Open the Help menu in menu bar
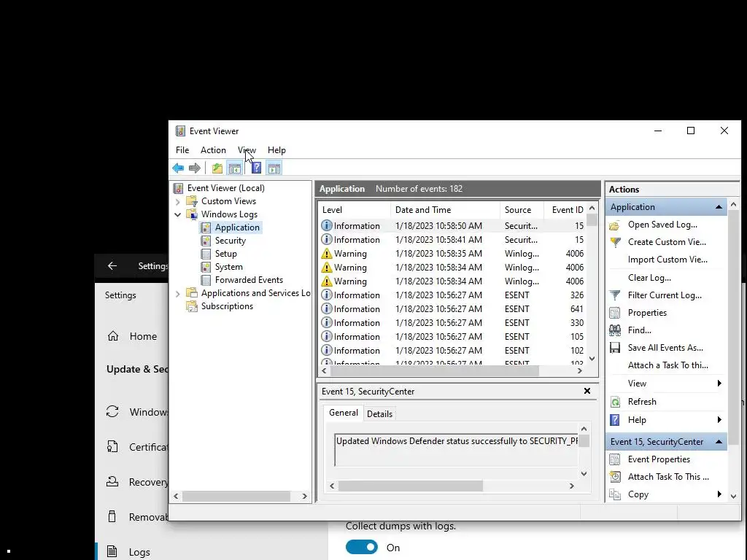This screenshot has height=560, width=747. coord(276,150)
